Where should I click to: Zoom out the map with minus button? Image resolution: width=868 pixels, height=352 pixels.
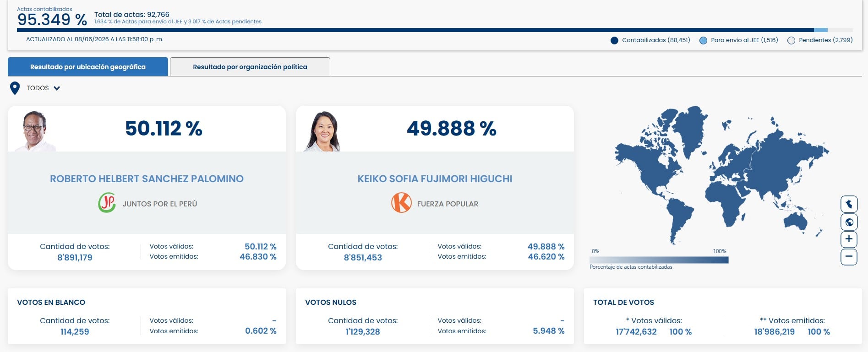click(x=849, y=257)
